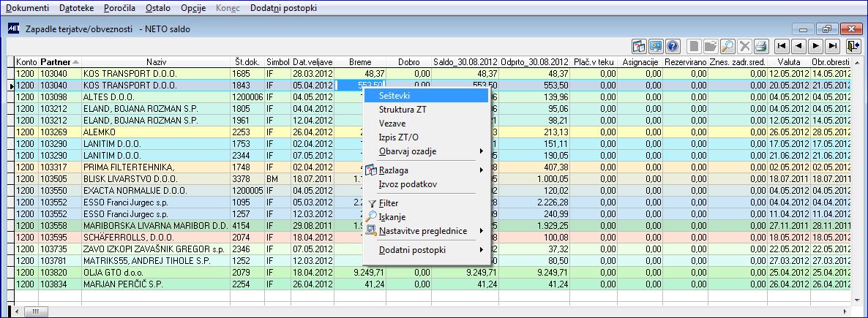Click the horizontal scrollbar thumb
This screenshot has width=868, height=318.
(x=35, y=312)
